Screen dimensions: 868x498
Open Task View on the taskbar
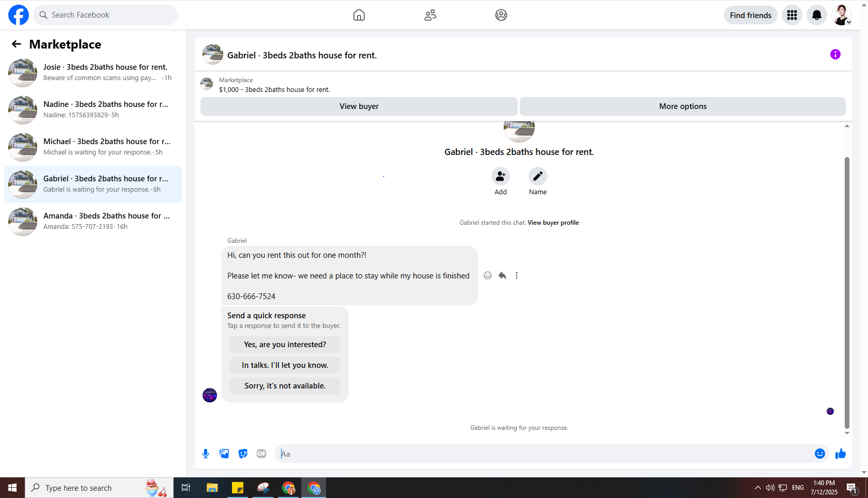186,488
